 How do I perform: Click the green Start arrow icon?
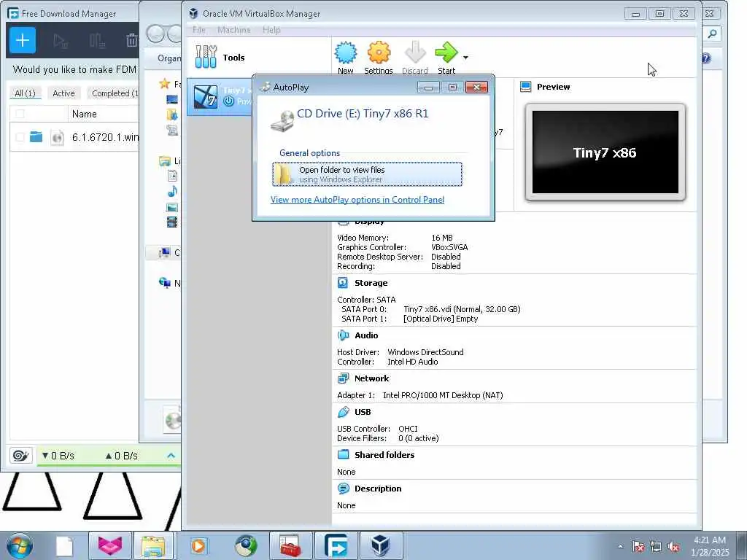click(446, 52)
